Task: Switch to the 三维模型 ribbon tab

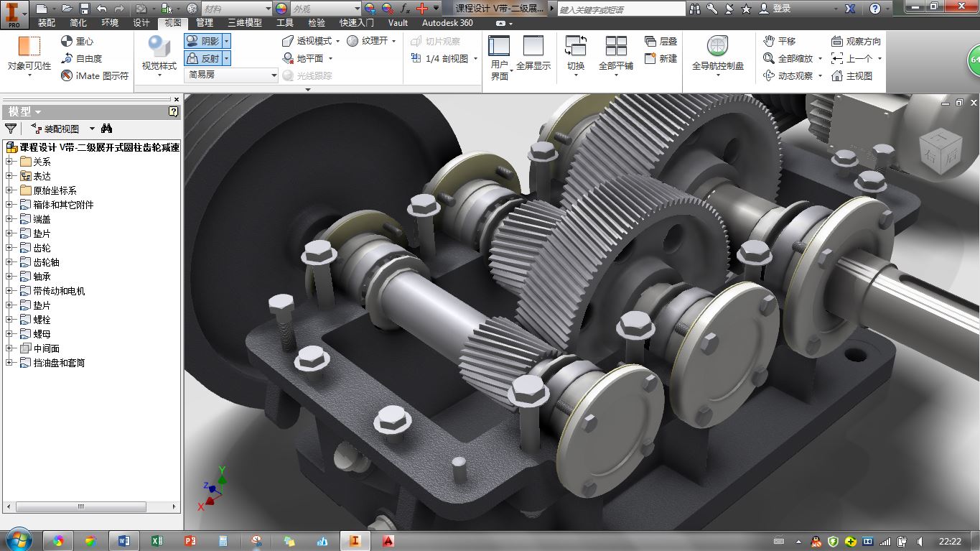Action: 245,23
